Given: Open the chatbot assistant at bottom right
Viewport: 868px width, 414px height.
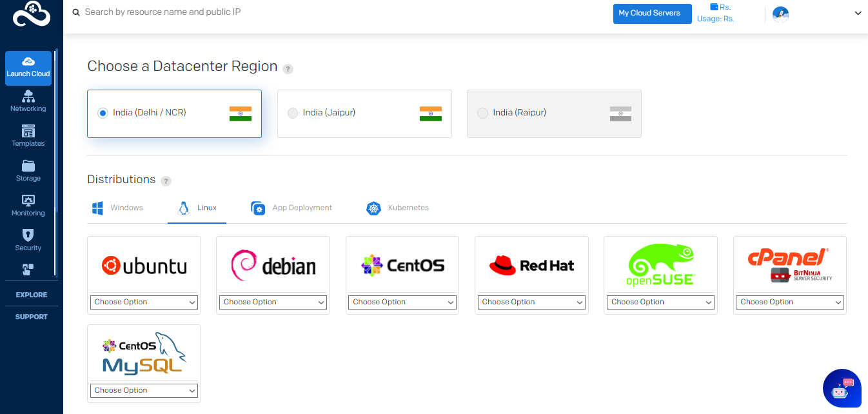Looking at the screenshot, I should click(x=842, y=388).
